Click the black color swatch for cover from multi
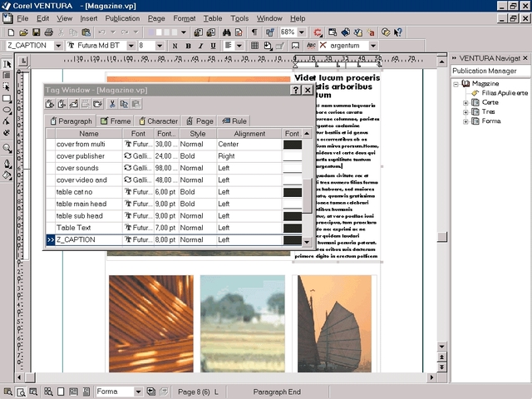Viewport: 532px width, 399px height. click(x=293, y=145)
